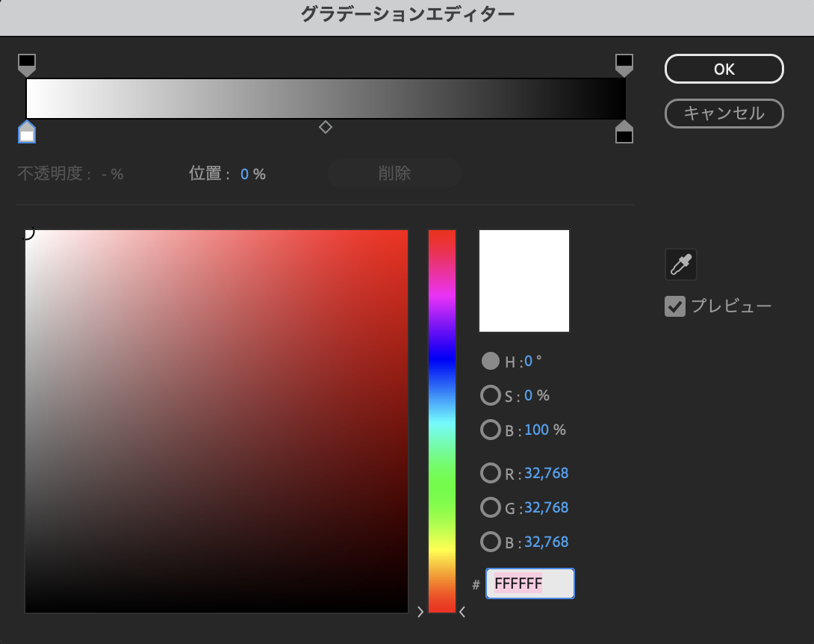Toggle the プレビュー checkbox
Image resolution: width=814 pixels, height=644 pixels.
pos(674,306)
